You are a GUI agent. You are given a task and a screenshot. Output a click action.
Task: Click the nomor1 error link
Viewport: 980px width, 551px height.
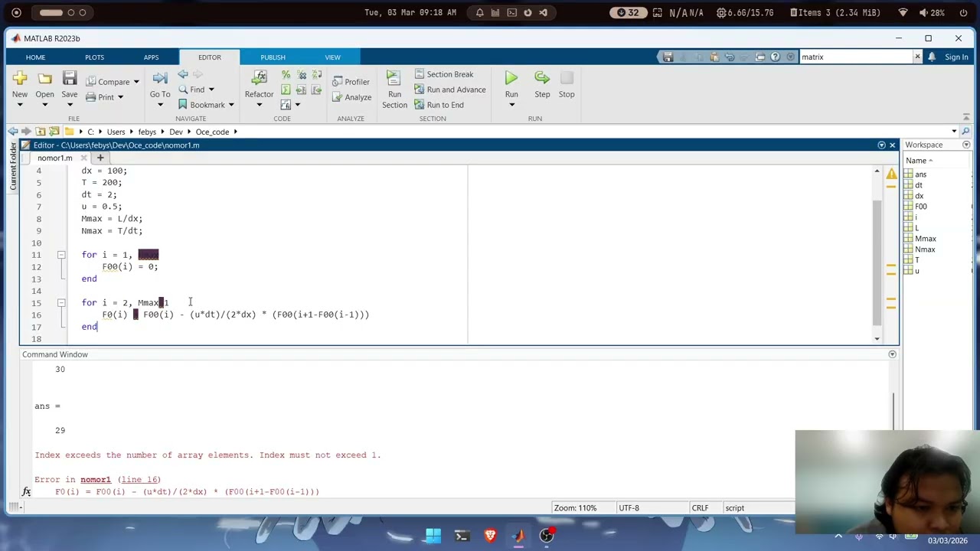(96, 479)
